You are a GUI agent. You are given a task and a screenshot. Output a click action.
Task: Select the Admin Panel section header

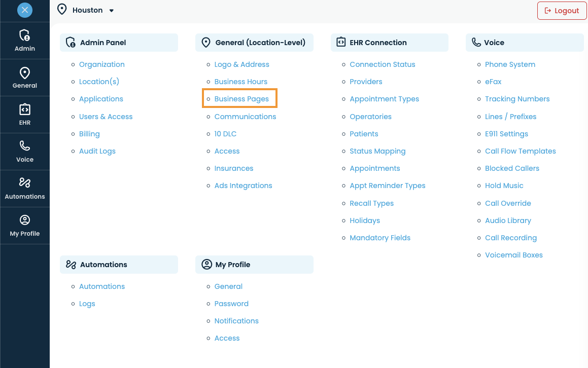[x=119, y=43]
